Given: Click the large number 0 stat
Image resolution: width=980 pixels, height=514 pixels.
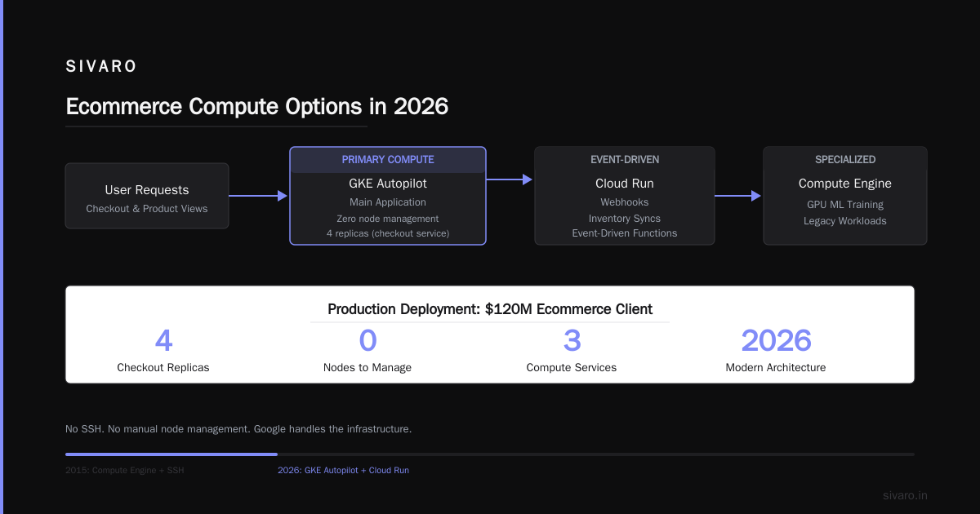Looking at the screenshot, I should 367,341.
